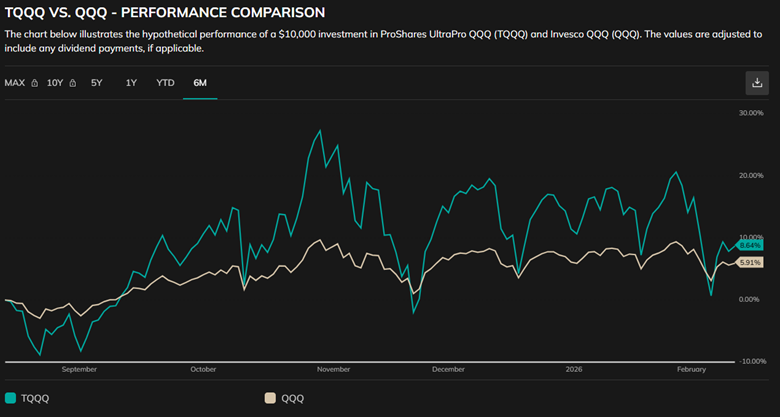The height and width of the screenshot is (417, 780).
Task: Switch to the 10Y time range
Action: [x=55, y=83]
